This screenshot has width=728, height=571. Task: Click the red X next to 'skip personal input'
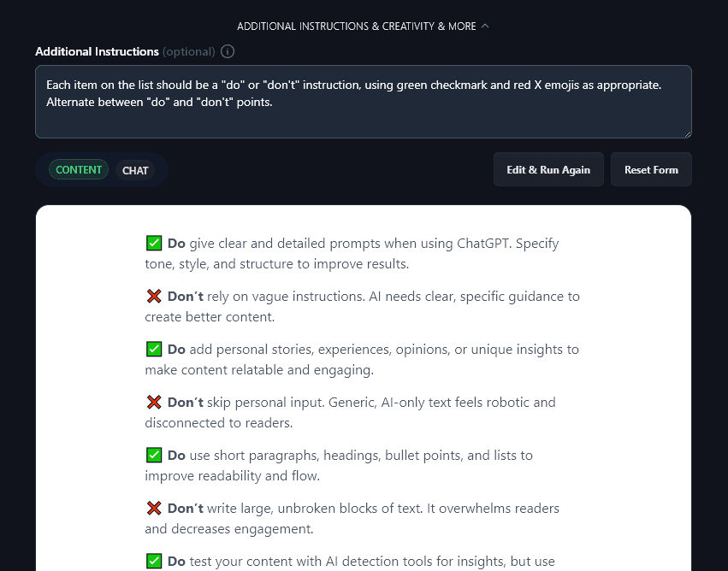pos(154,402)
